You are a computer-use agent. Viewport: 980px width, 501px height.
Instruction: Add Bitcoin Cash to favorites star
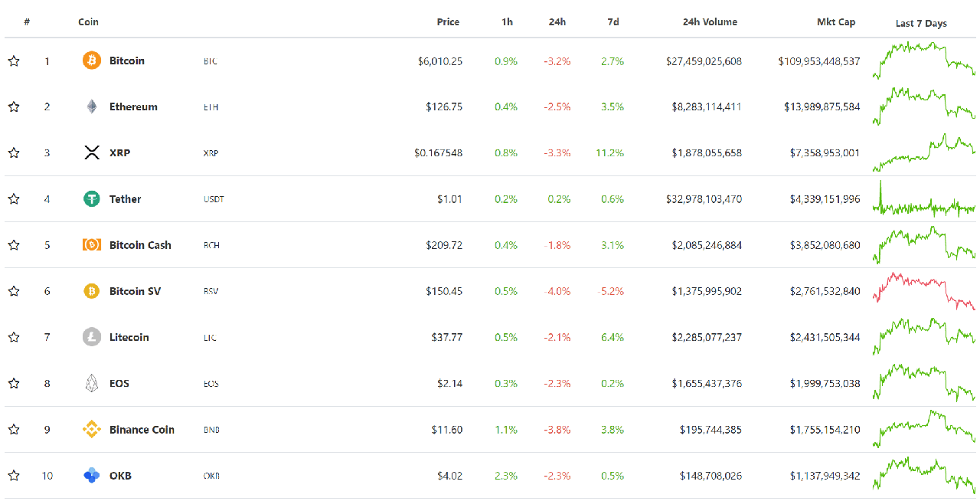pyautogui.click(x=14, y=245)
